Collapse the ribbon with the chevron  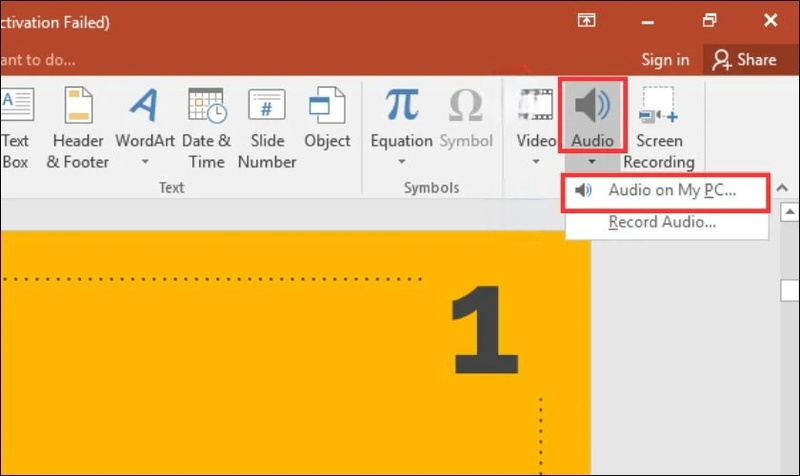pyautogui.click(x=782, y=188)
